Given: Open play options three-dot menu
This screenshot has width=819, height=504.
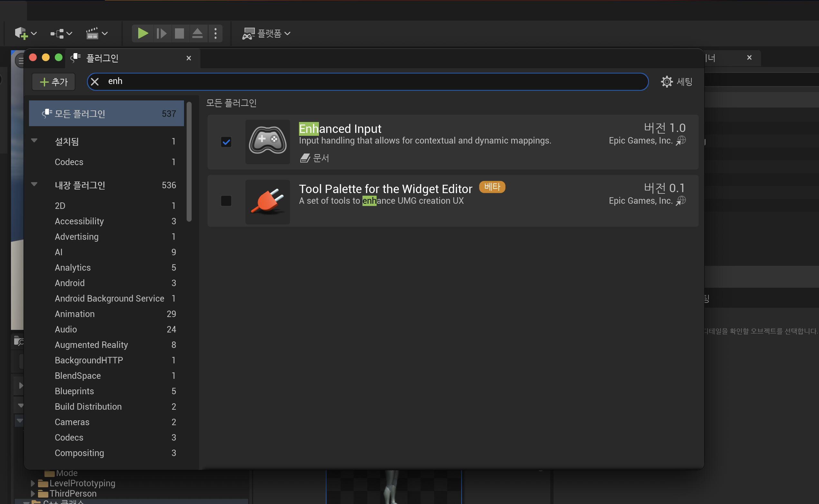Looking at the screenshot, I should coord(216,33).
